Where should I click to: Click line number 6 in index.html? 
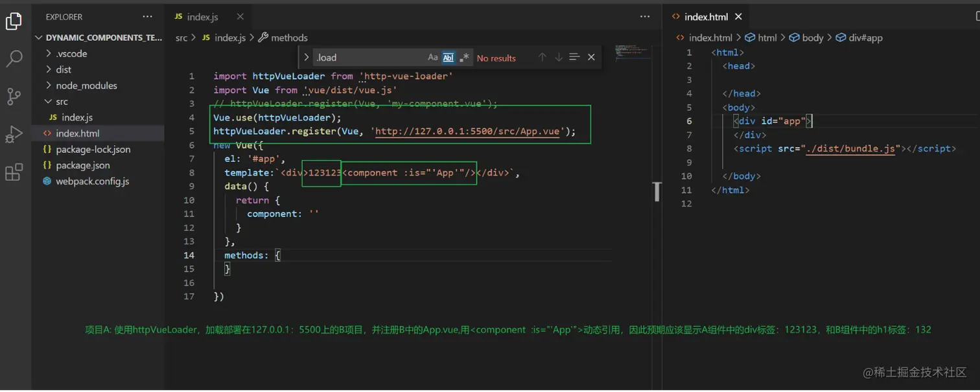[689, 121]
